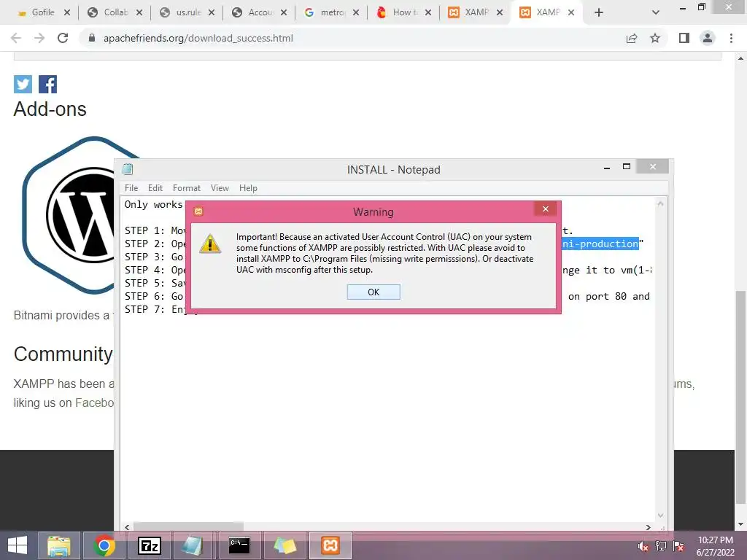Switch to the first XAMPP tab
Screen dimensions: 747x560
point(469,12)
